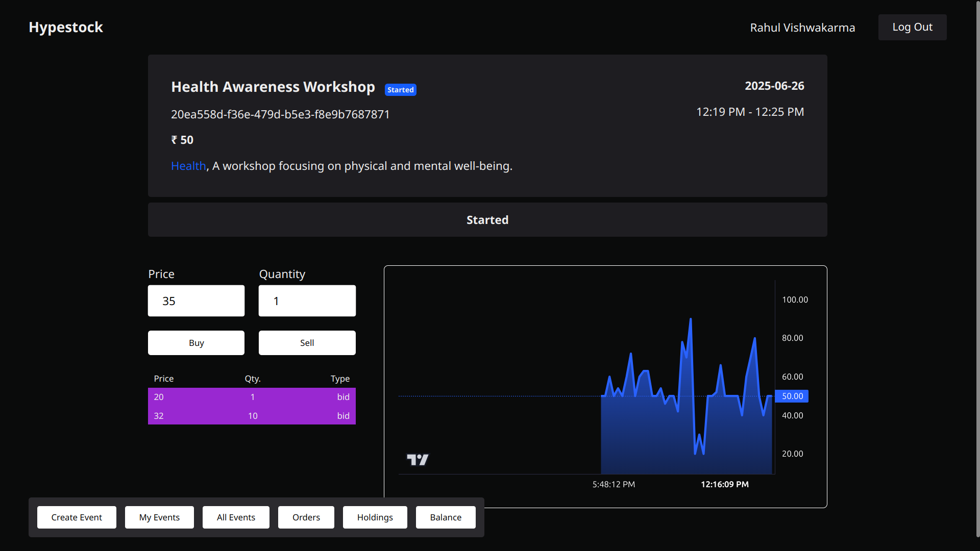Check the Balance section
The width and height of the screenshot is (980, 551).
click(445, 517)
